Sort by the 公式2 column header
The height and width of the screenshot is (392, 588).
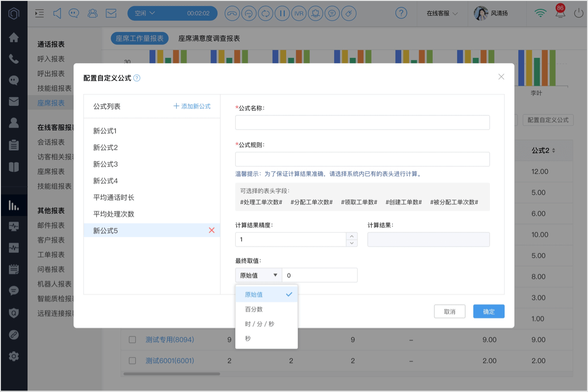(543, 151)
